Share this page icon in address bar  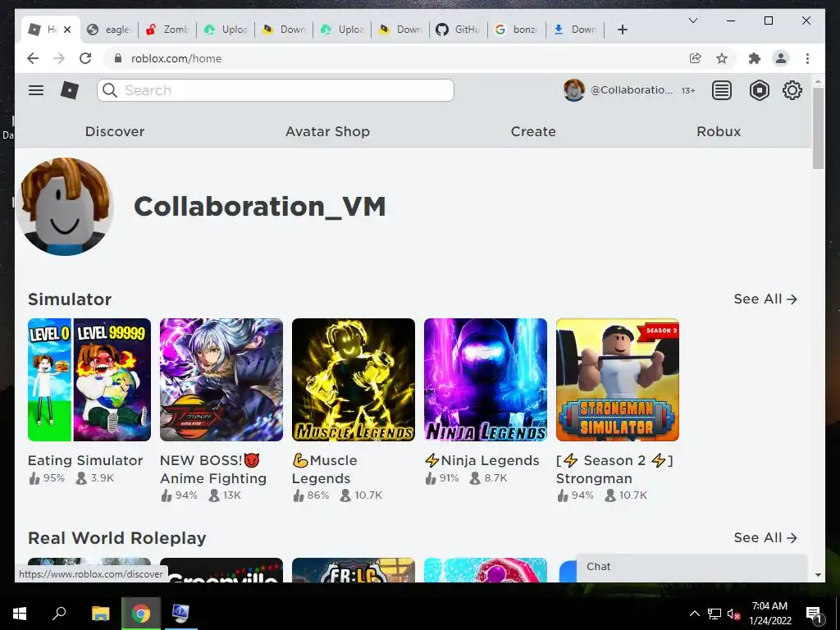pos(696,58)
